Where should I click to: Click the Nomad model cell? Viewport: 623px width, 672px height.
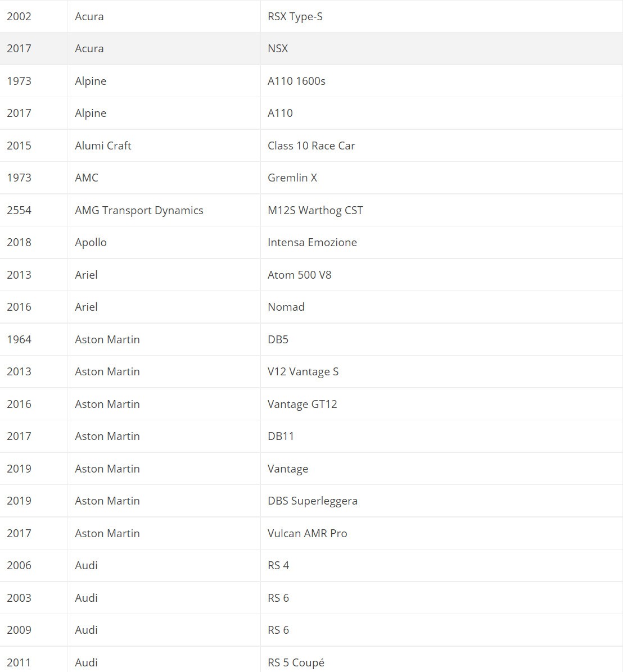pyautogui.click(x=286, y=307)
